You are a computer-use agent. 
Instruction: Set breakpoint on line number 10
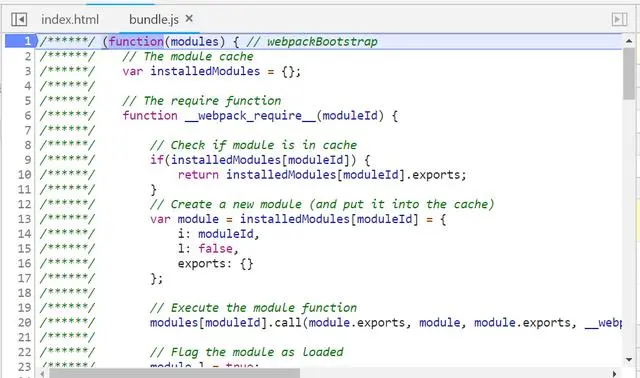coord(24,175)
